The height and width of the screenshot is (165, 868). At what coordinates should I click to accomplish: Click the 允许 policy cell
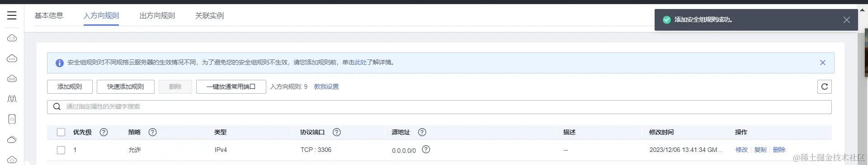point(135,150)
